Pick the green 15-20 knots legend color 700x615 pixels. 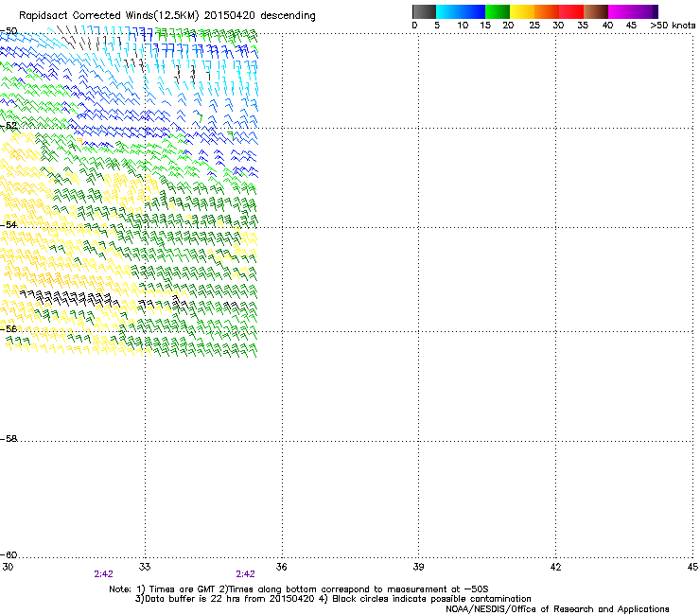click(x=498, y=11)
